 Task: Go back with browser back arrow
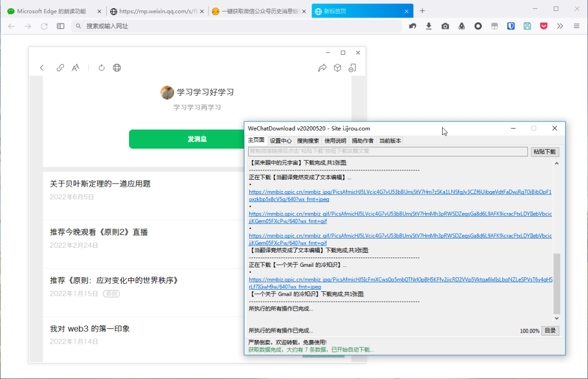click(11, 26)
